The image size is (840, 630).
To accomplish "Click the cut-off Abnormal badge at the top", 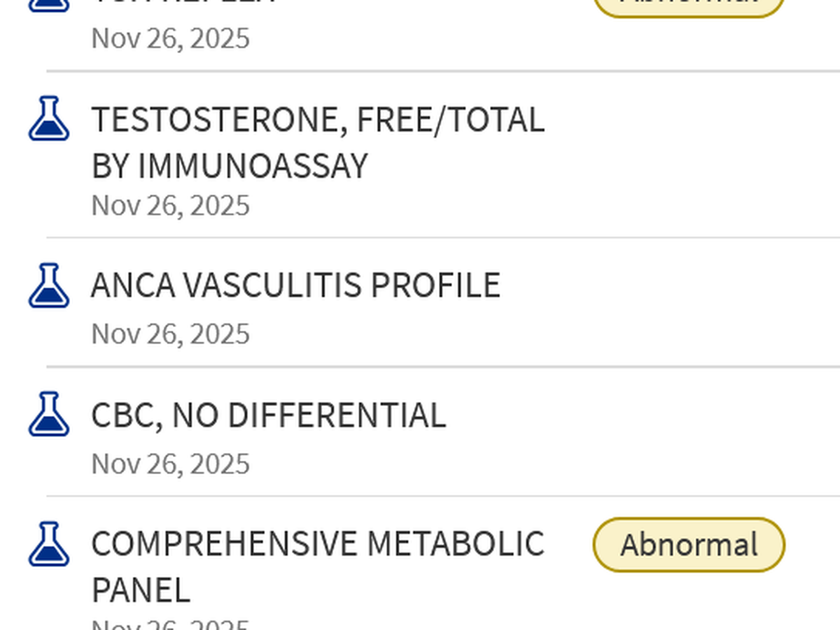I will (689, 6).
